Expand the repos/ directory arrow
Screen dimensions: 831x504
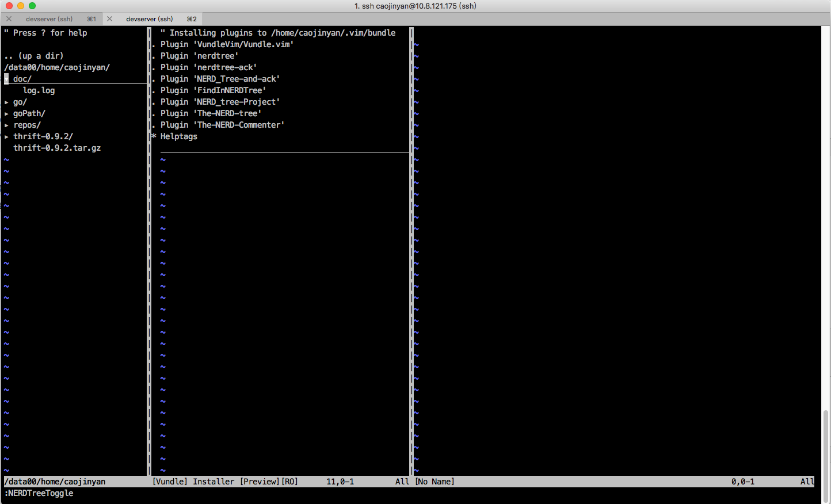(6, 125)
